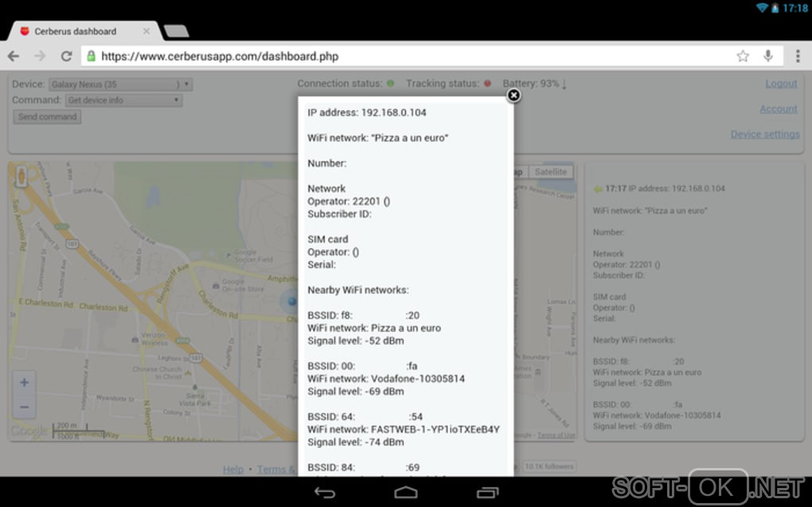Tap the WiFi status icon

[x=762, y=8]
